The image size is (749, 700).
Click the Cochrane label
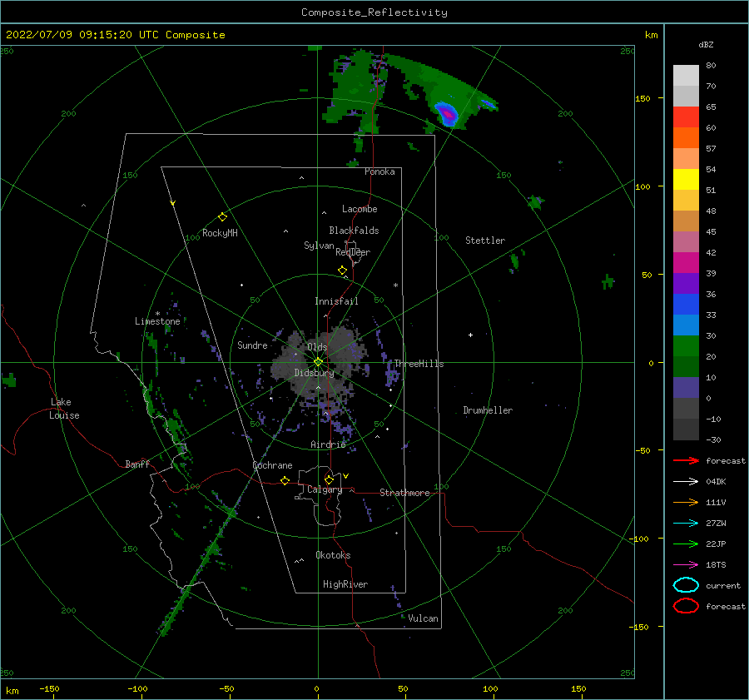[272, 465]
